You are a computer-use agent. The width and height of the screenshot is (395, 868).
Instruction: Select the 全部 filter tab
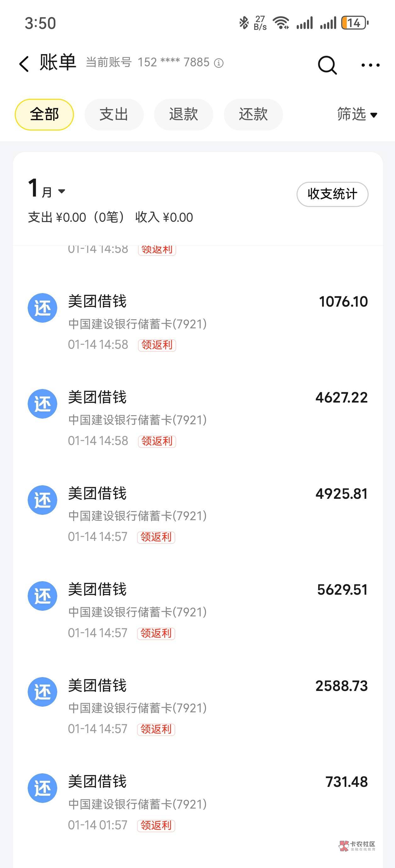pos(44,114)
